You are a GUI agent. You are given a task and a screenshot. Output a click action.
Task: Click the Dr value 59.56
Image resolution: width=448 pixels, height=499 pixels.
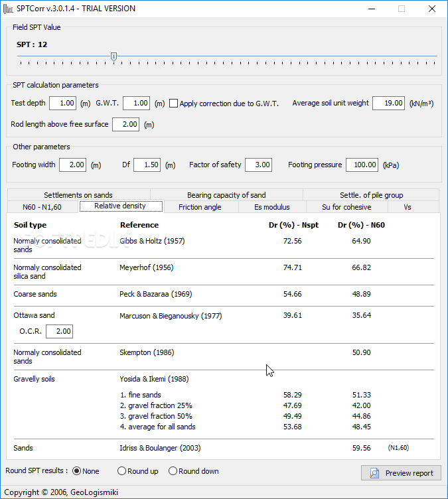point(362,448)
